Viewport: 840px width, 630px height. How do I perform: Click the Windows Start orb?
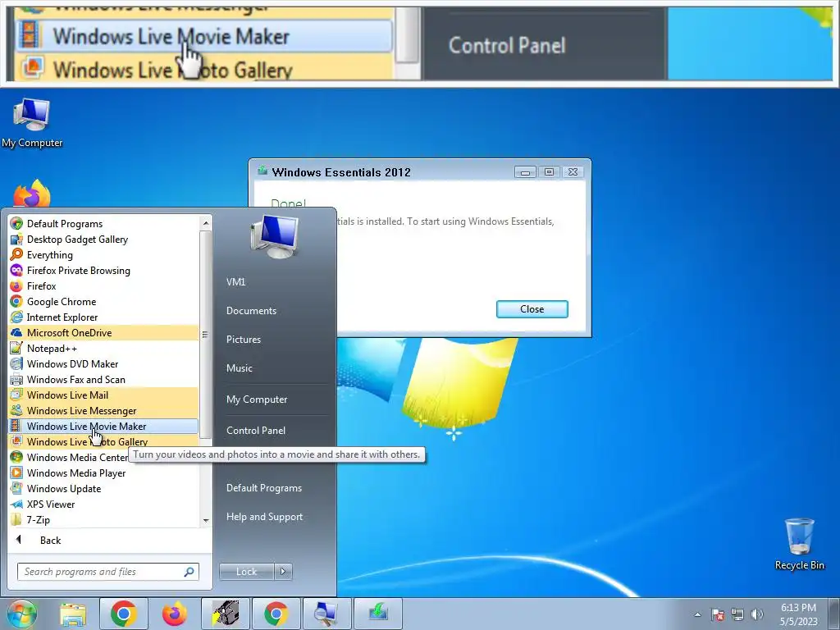point(22,614)
